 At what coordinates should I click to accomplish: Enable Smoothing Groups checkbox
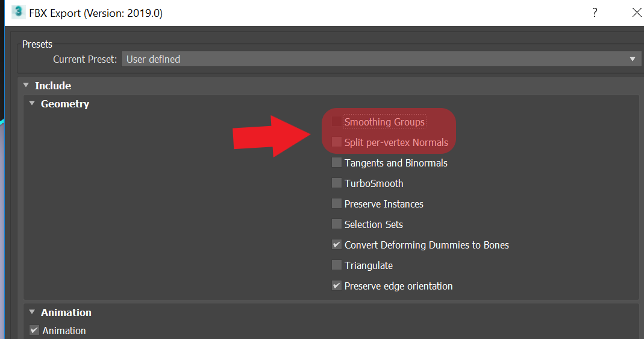click(x=337, y=122)
